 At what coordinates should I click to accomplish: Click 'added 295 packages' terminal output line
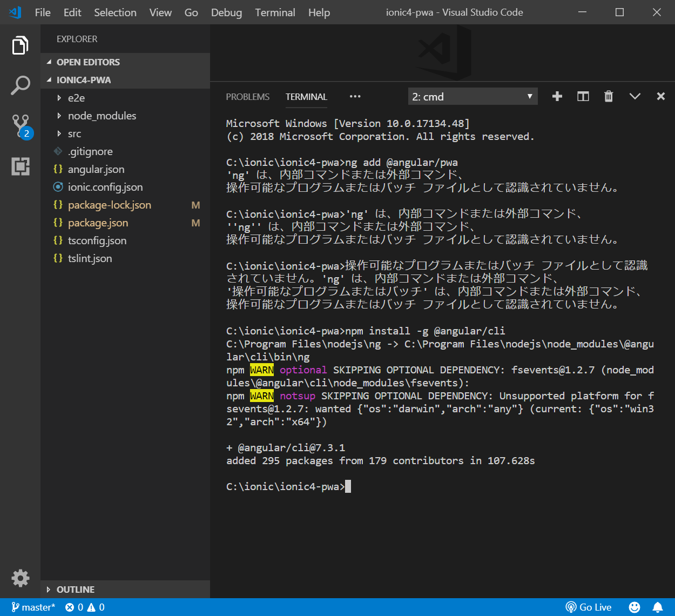coord(381,460)
